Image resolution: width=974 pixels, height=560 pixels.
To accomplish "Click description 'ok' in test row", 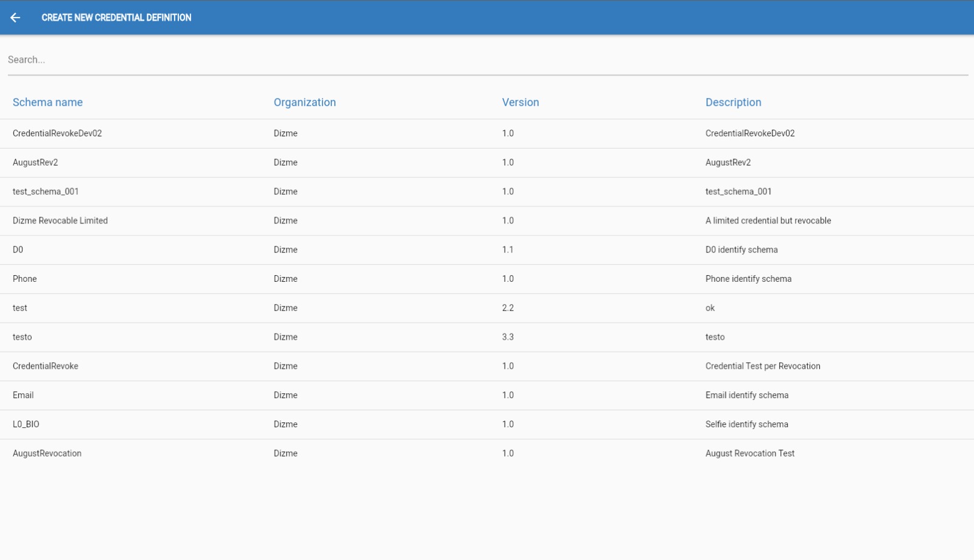I will pos(710,308).
